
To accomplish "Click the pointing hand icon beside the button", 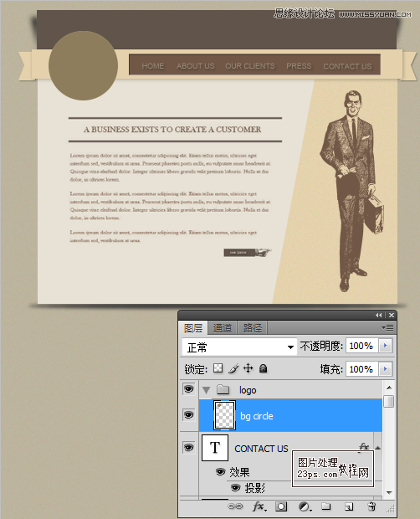I will [x=263, y=253].
